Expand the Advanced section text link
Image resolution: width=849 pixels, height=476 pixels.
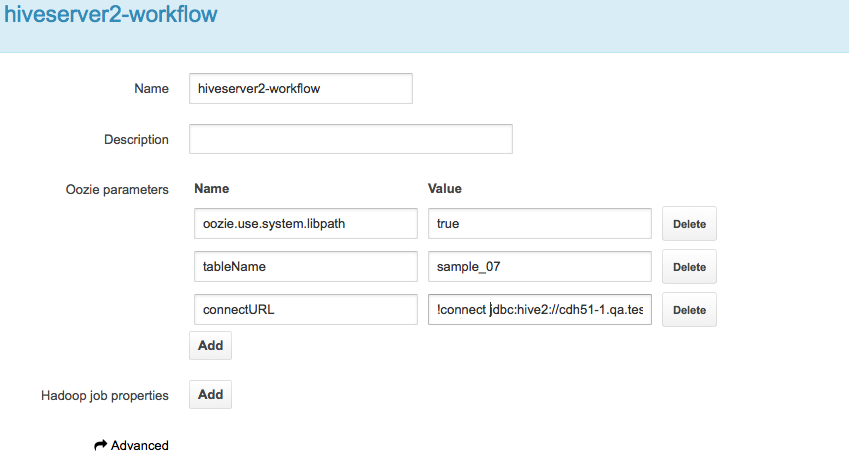coord(139,446)
